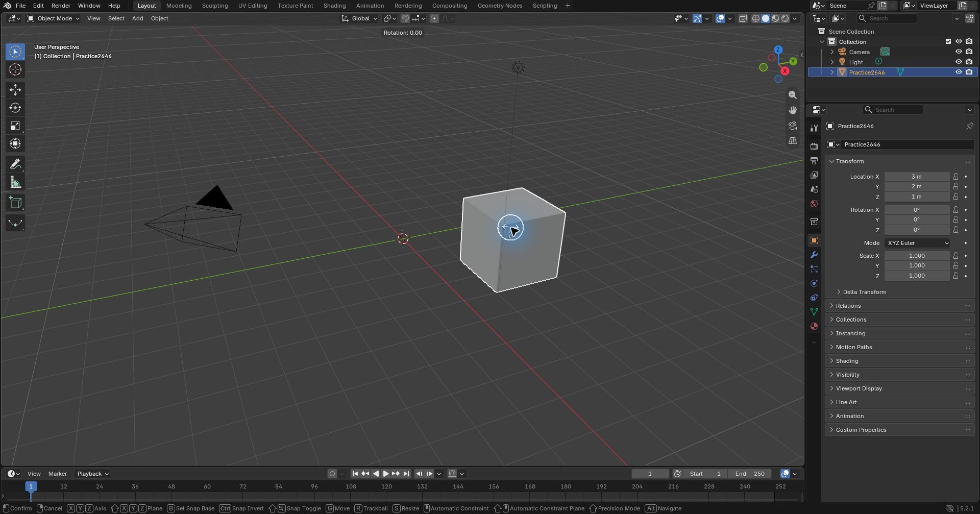
Task: Open the Modifiers wrench properties tab
Action: point(814,255)
